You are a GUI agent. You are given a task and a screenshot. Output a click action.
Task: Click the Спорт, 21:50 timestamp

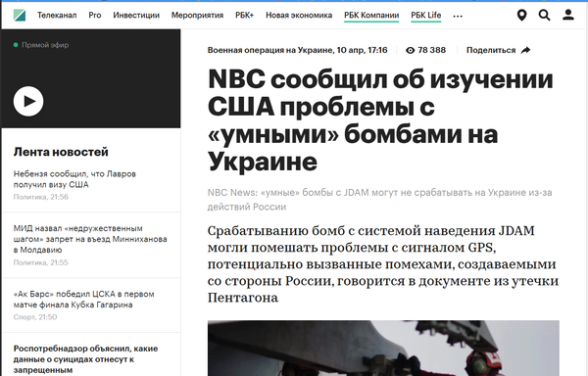coord(35,317)
